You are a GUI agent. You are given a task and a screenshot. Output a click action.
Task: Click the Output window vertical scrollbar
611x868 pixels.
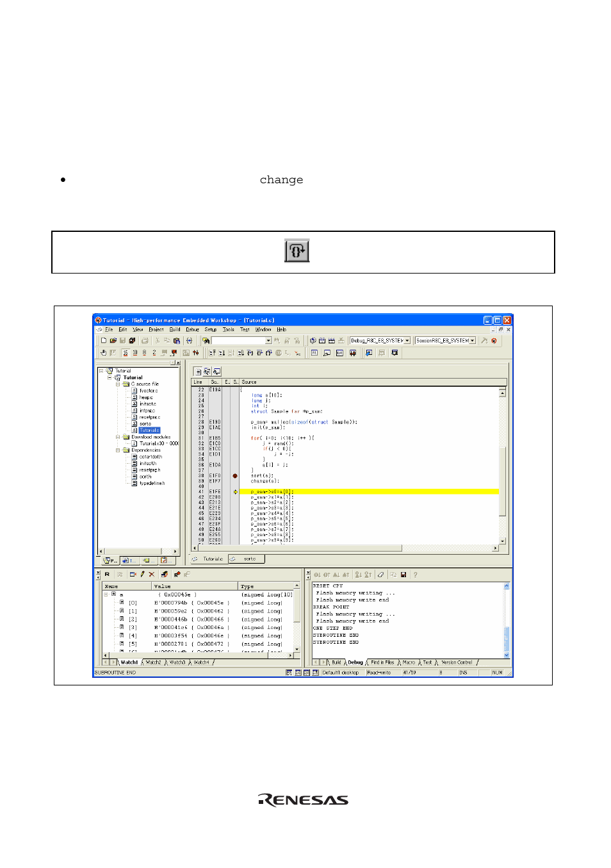(507, 620)
